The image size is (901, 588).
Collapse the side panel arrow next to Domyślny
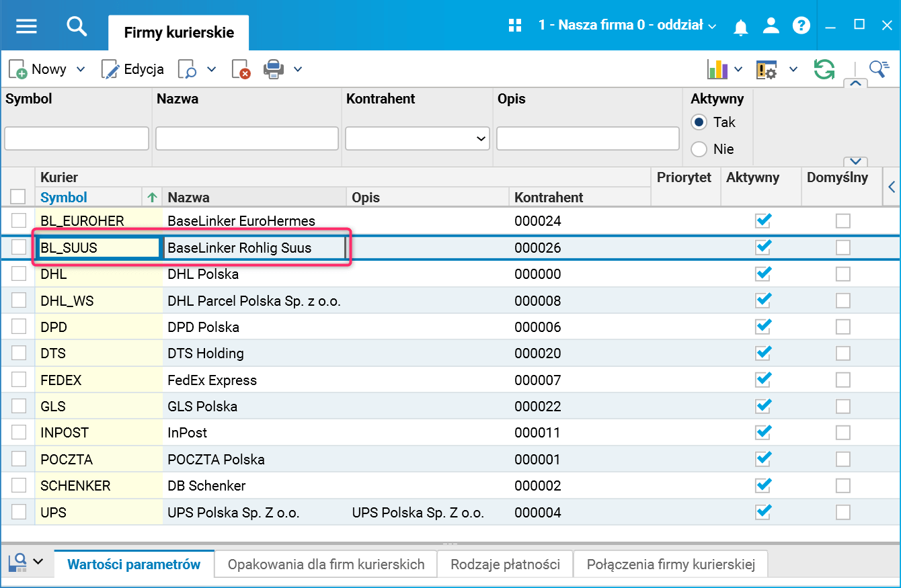pos(892,187)
